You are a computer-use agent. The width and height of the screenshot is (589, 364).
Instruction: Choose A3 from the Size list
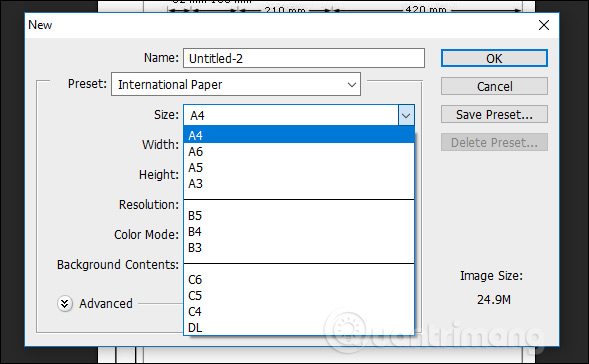299,184
